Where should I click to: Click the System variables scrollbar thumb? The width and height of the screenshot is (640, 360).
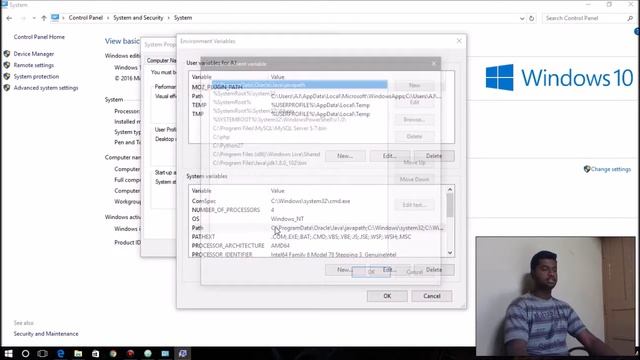click(450, 205)
